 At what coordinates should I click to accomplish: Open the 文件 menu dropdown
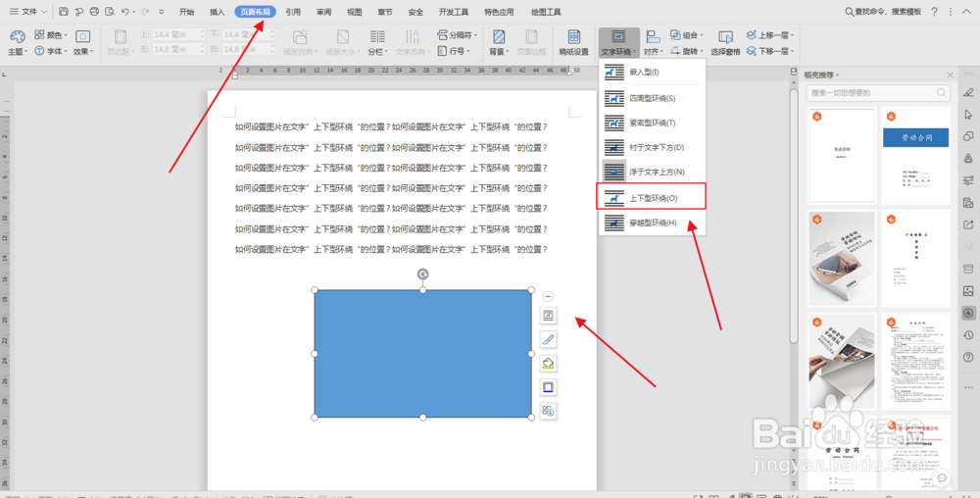pos(28,11)
